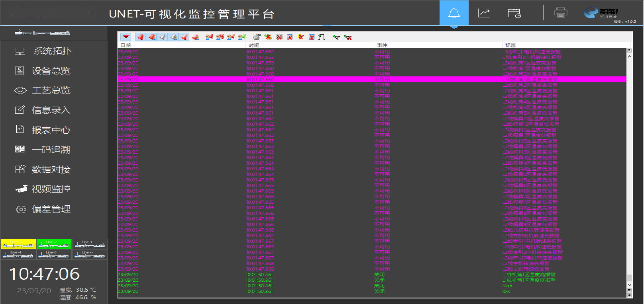
Task: Click the 日期 column header
Action: (x=126, y=45)
